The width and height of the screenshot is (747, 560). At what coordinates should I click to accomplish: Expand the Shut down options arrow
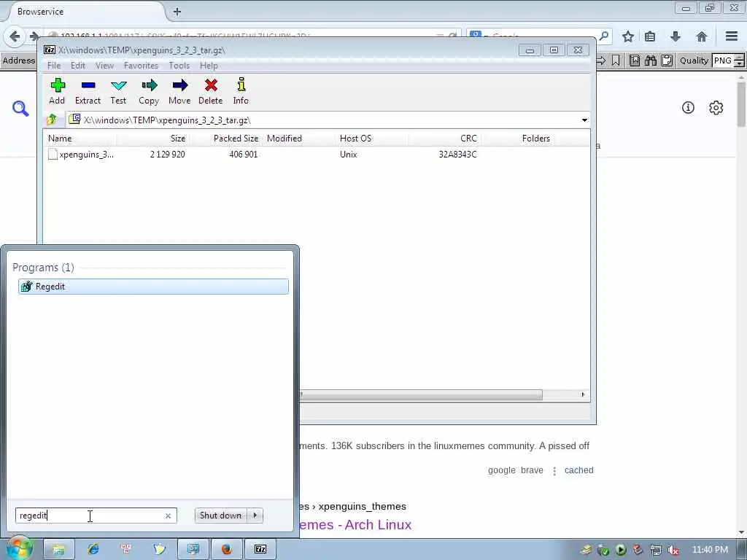(x=255, y=516)
